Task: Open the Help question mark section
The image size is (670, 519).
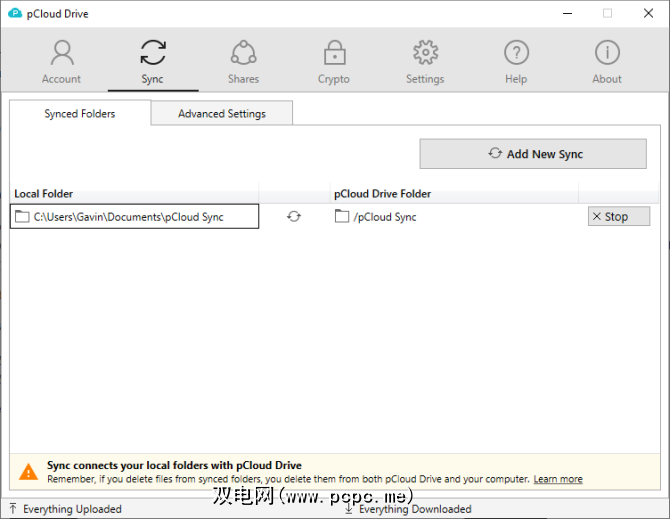Action: [516, 62]
